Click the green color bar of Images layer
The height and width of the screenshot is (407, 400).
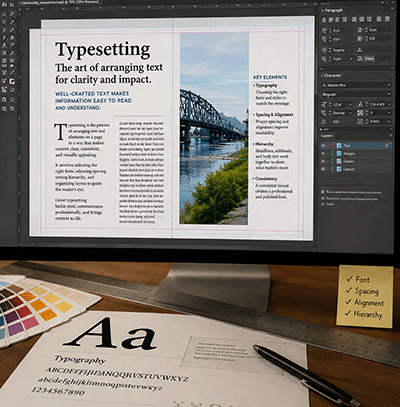tap(332, 154)
